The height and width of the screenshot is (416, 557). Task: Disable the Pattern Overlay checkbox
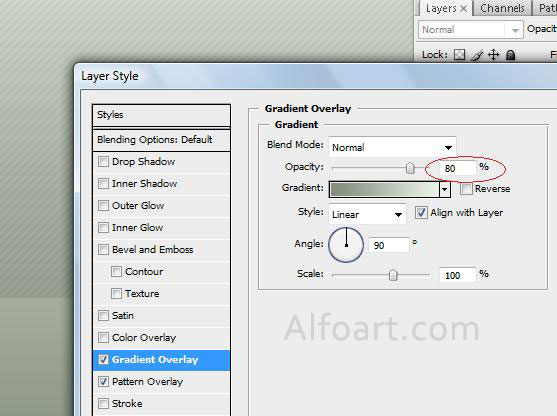pos(103,382)
